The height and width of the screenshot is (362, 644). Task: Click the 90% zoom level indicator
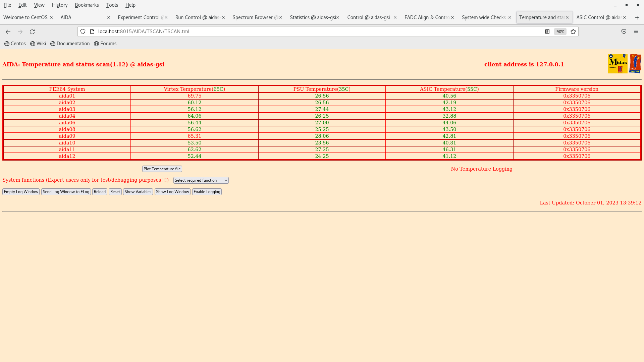560,32
